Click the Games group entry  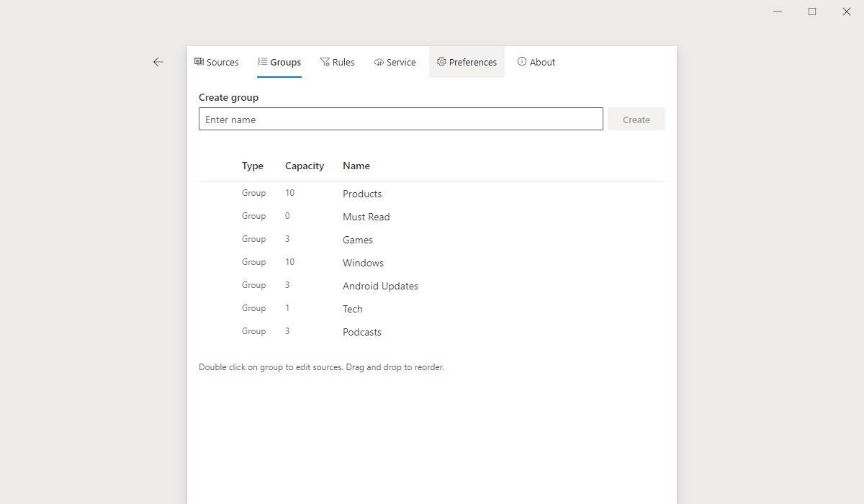[x=358, y=239]
